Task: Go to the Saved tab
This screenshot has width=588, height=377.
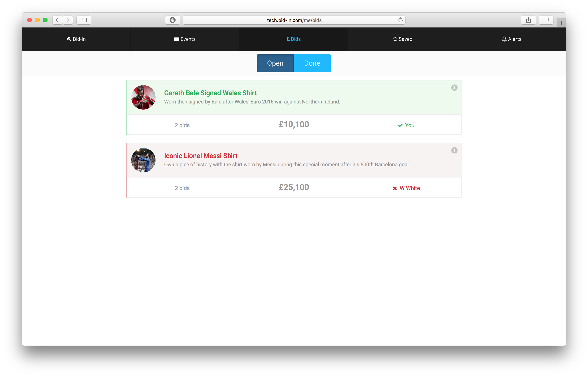Action: (402, 39)
